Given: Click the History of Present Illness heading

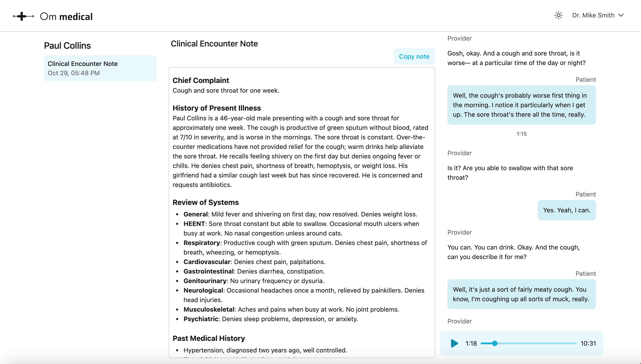Looking at the screenshot, I should click(217, 108).
